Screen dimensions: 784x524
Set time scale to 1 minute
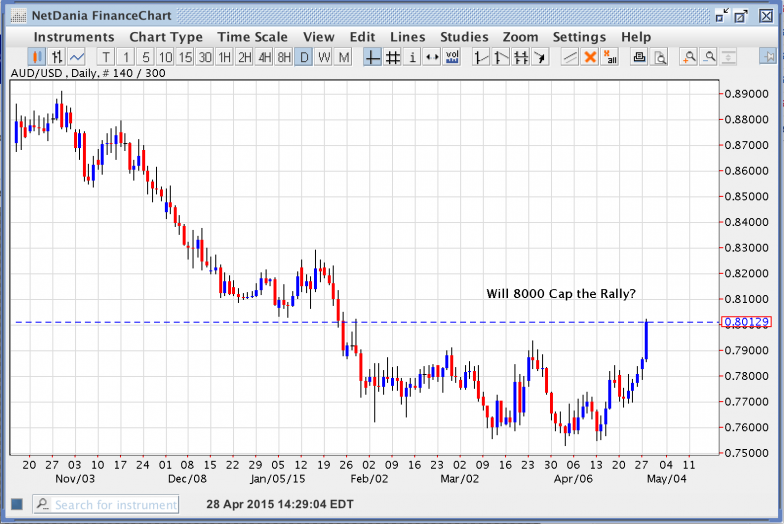[x=126, y=57]
